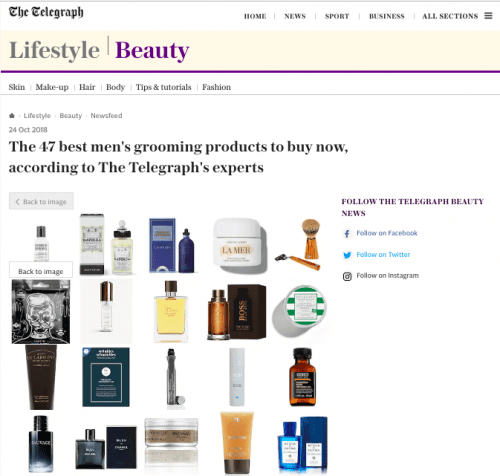Open the Fashion category link
Viewport: 500px width, 476px height.
tap(216, 87)
